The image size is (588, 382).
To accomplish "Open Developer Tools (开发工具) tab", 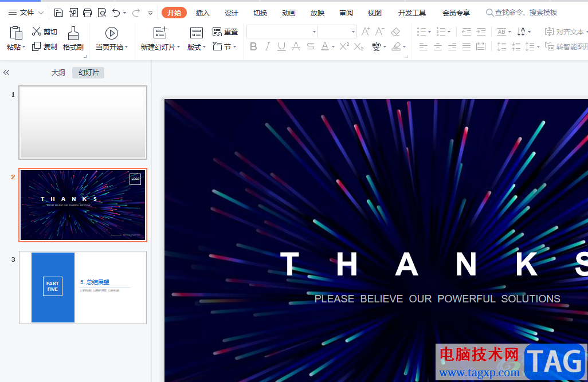I will click(x=411, y=13).
